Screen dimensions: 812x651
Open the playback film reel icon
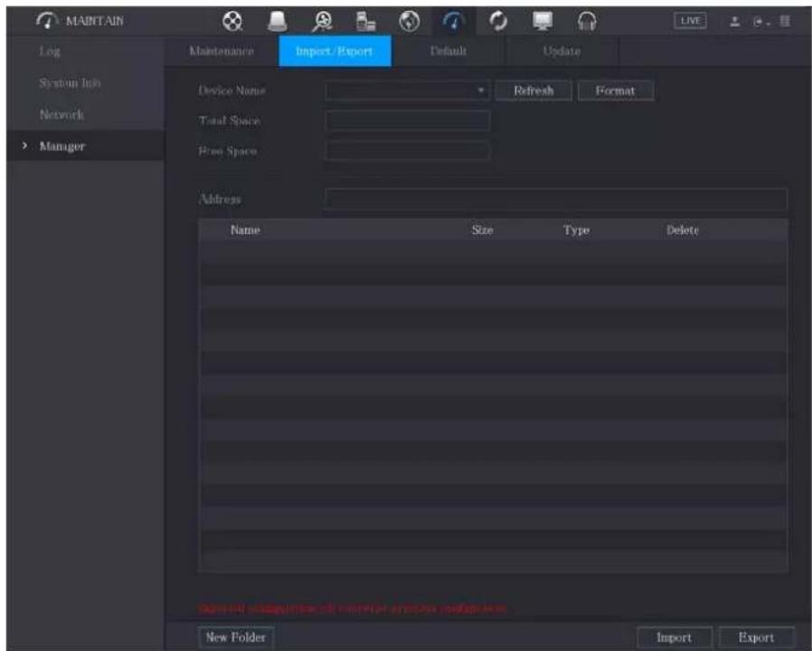click(233, 21)
